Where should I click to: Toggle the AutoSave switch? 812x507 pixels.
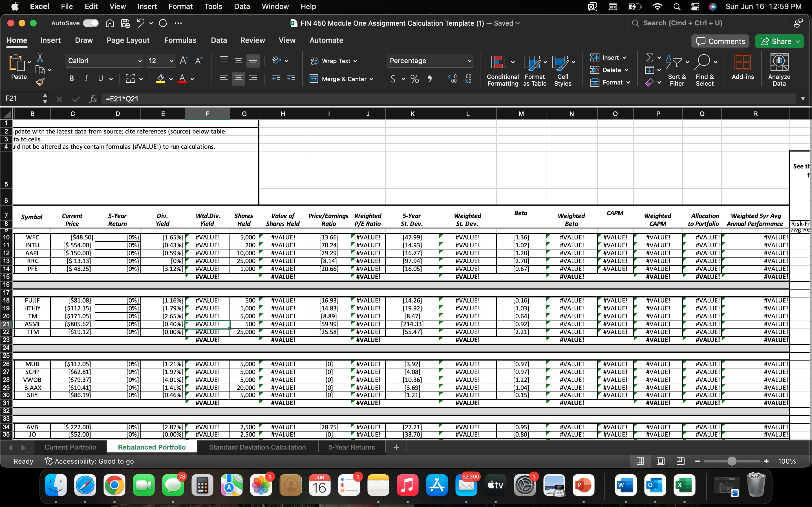pyautogui.click(x=91, y=23)
